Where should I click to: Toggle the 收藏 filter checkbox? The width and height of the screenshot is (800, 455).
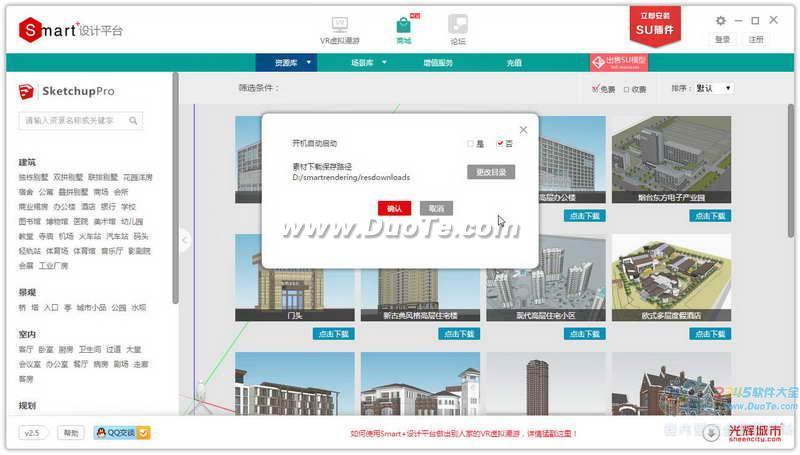coord(627,89)
